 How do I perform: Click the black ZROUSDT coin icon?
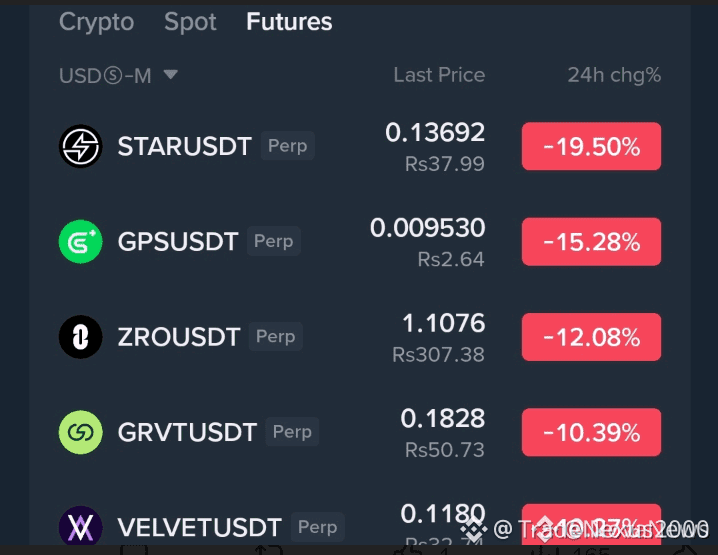pyautogui.click(x=81, y=337)
